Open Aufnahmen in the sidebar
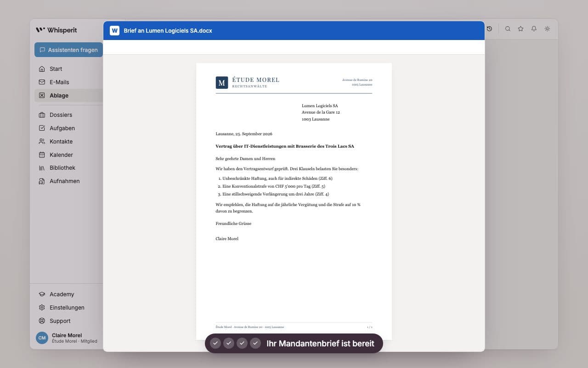This screenshot has height=368, width=588. coord(68,181)
